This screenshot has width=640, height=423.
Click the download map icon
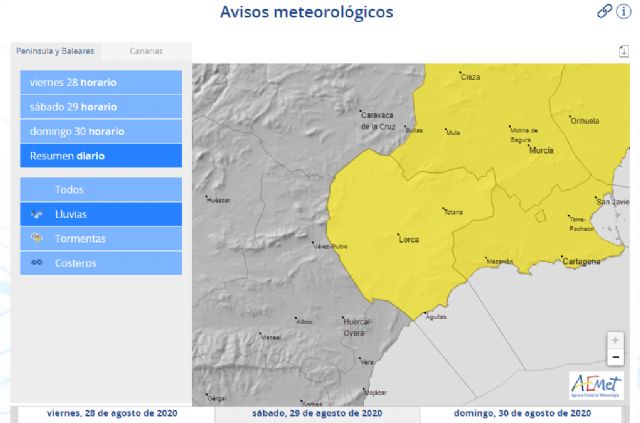point(623,51)
